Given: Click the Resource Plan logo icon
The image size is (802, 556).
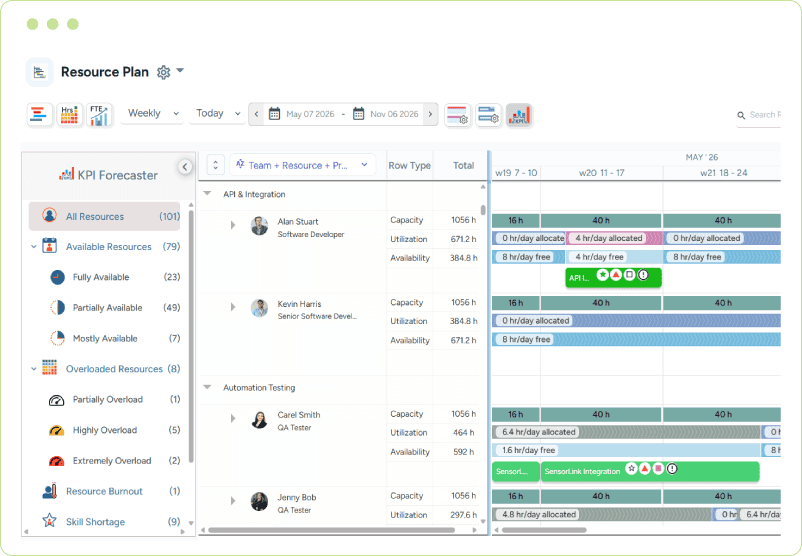Looking at the screenshot, I should coord(39,72).
